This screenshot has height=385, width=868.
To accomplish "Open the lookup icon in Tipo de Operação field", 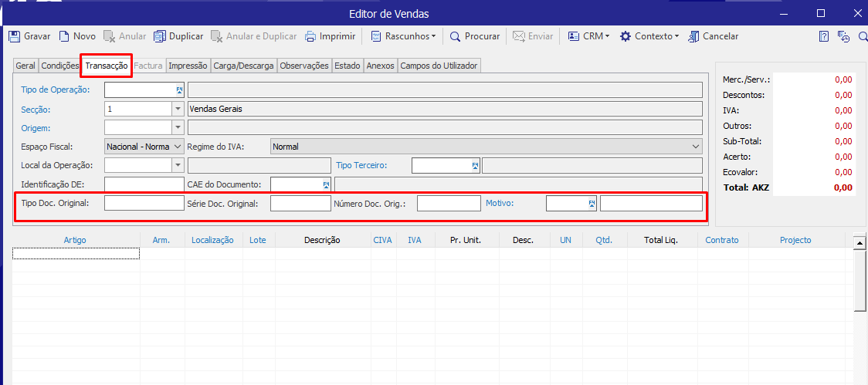I will pos(179,90).
